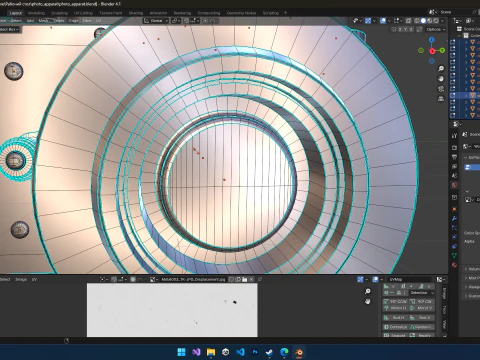Open the Face menu in viewport header
480x360 pixels.
[x=87, y=21]
